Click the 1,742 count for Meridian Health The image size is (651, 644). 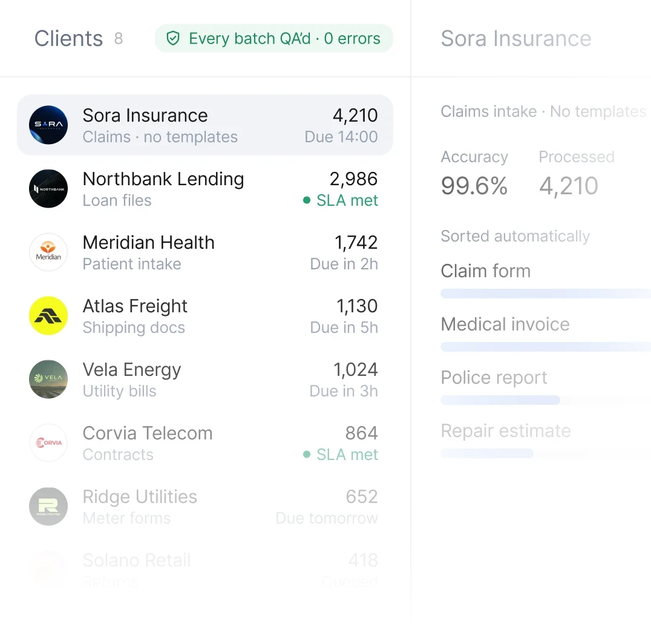[356, 243]
